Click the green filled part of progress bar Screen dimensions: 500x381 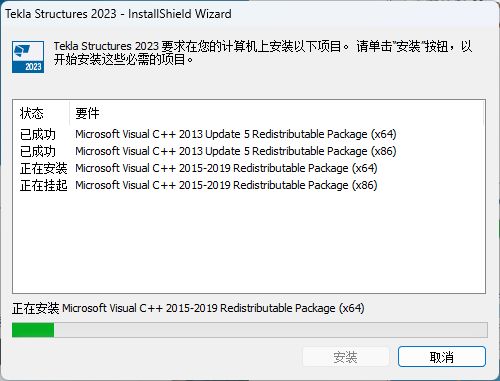coord(33,330)
